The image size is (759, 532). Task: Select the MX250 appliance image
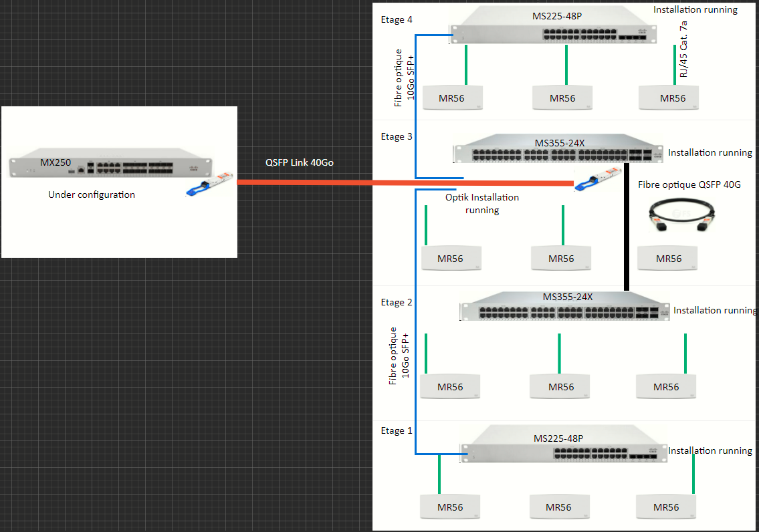click(x=110, y=162)
